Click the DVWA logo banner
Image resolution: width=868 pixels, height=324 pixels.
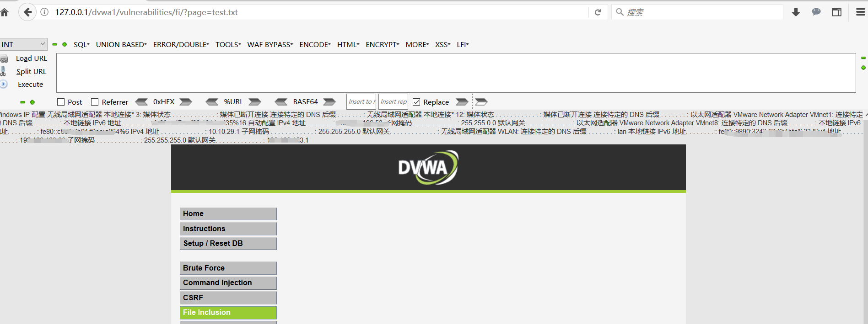tap(428, 168)
